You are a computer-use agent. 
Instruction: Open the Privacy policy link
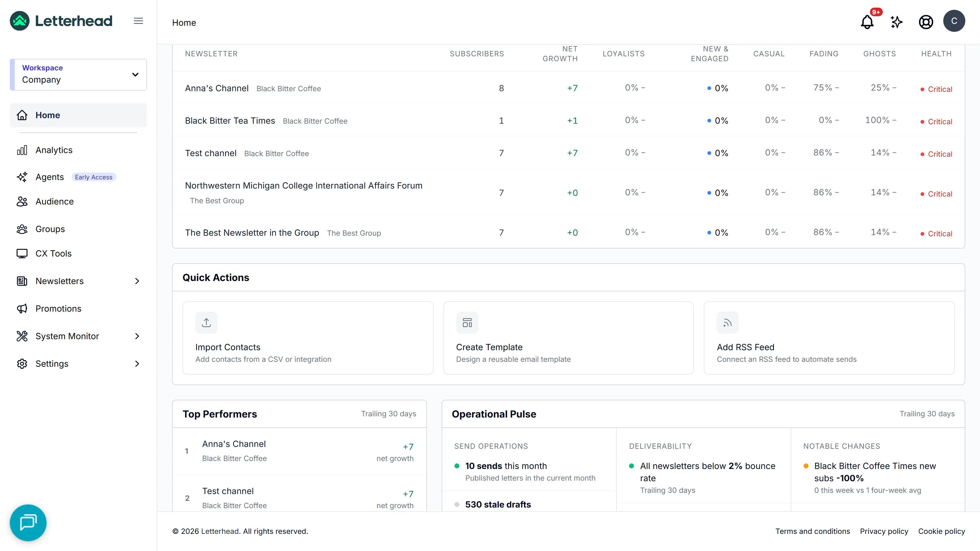click(x=884, y=531)
